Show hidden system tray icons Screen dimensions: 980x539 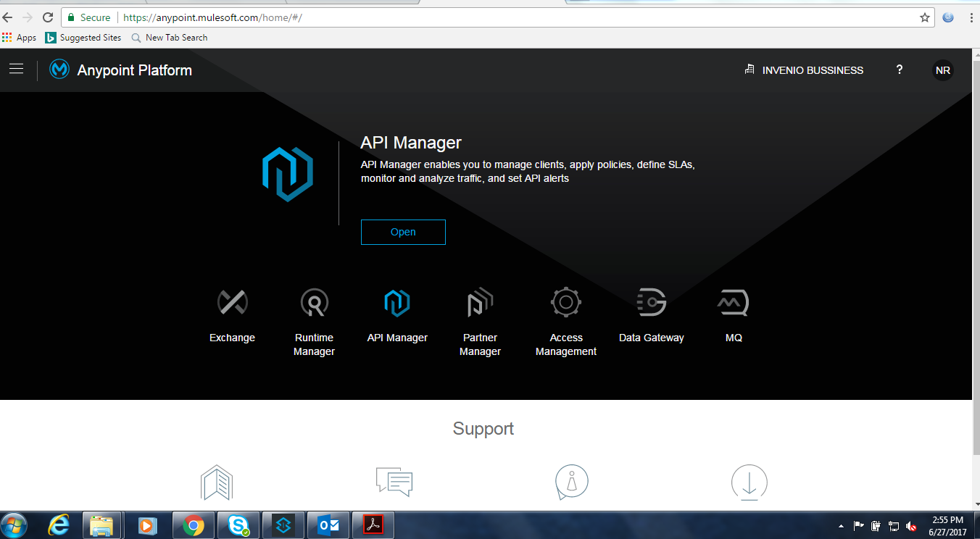click(841, 526)
